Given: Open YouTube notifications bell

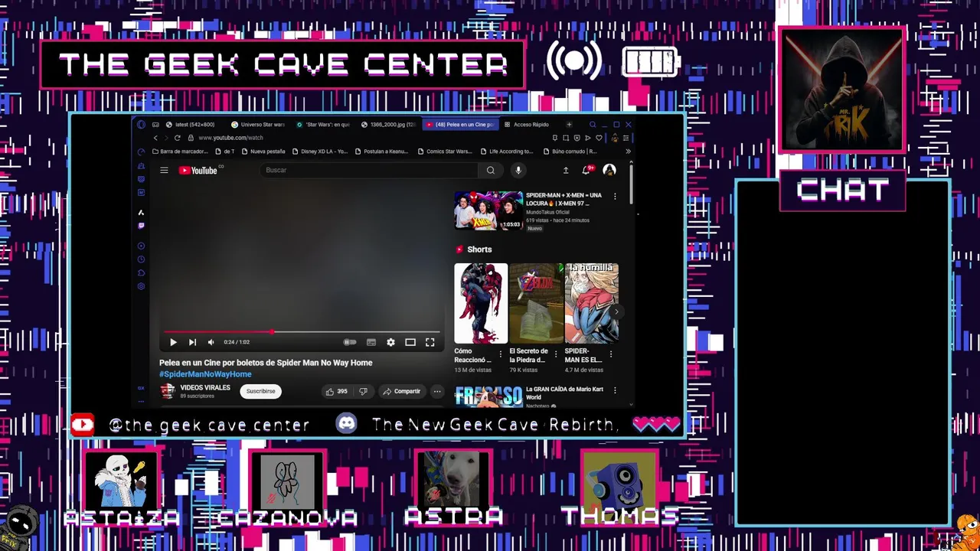Looking at the screenshot, I should click(x=586, y=170).
